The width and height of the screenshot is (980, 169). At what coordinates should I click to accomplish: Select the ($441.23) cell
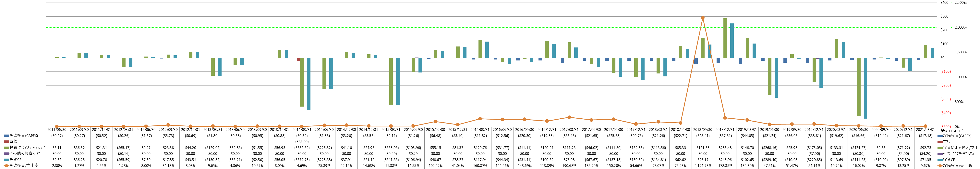click(859, 160)
